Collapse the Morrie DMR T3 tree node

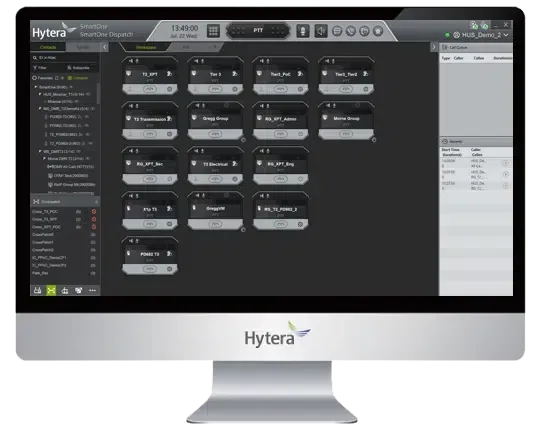click(x=44, y=159)
